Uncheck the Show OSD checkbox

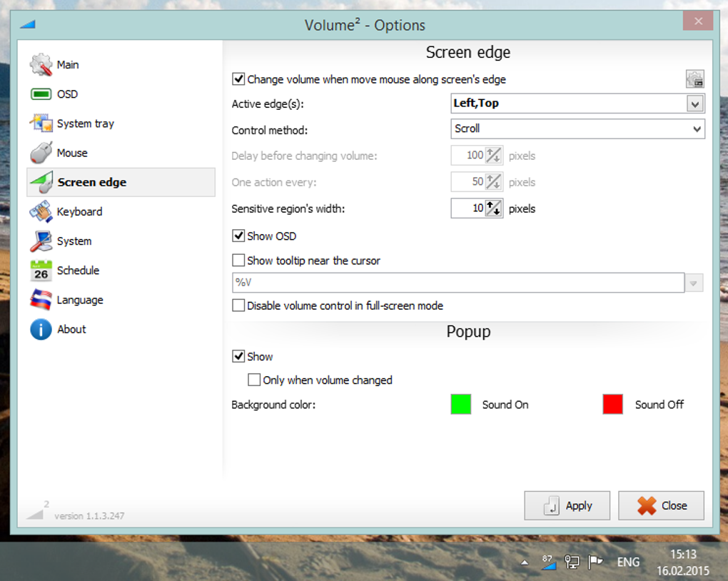(238, 236)
